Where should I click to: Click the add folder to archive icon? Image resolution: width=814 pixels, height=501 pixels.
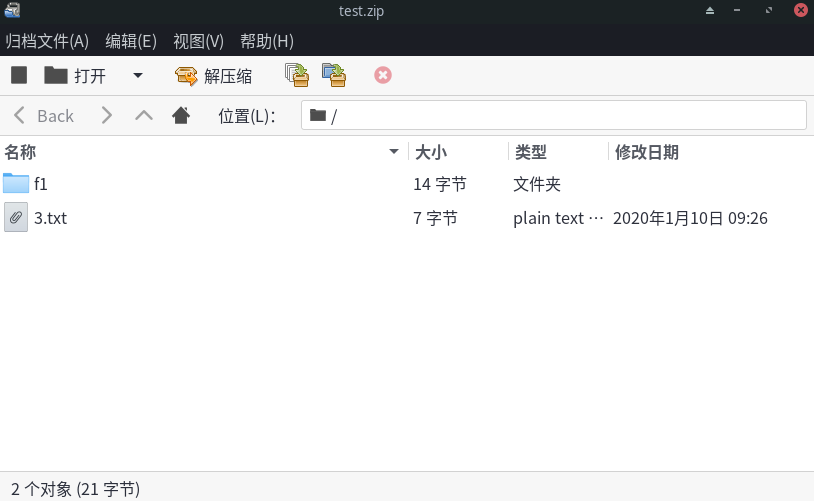click(334, 75)
